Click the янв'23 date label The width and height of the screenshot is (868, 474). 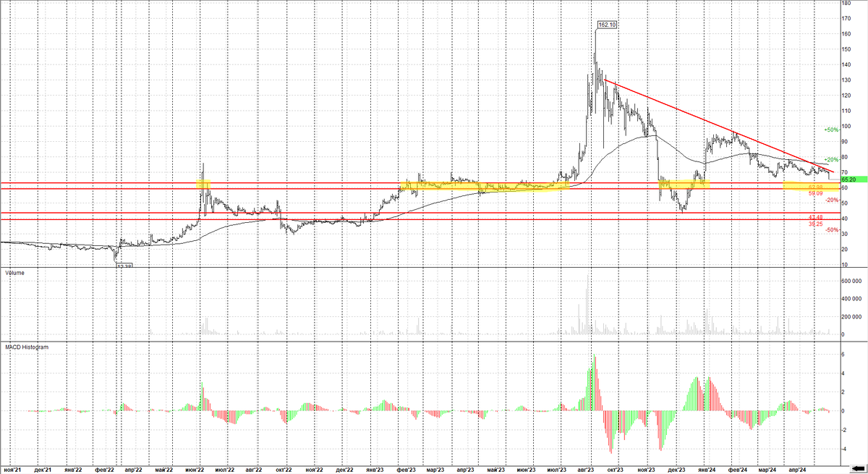click(375, 470)
